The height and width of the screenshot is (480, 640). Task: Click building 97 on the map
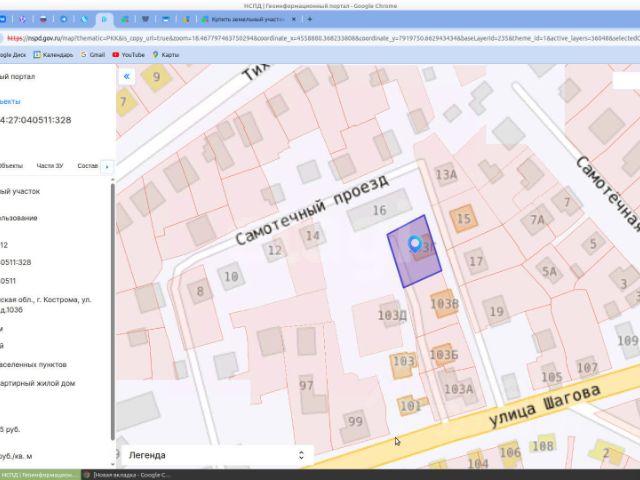click(311, 392)
